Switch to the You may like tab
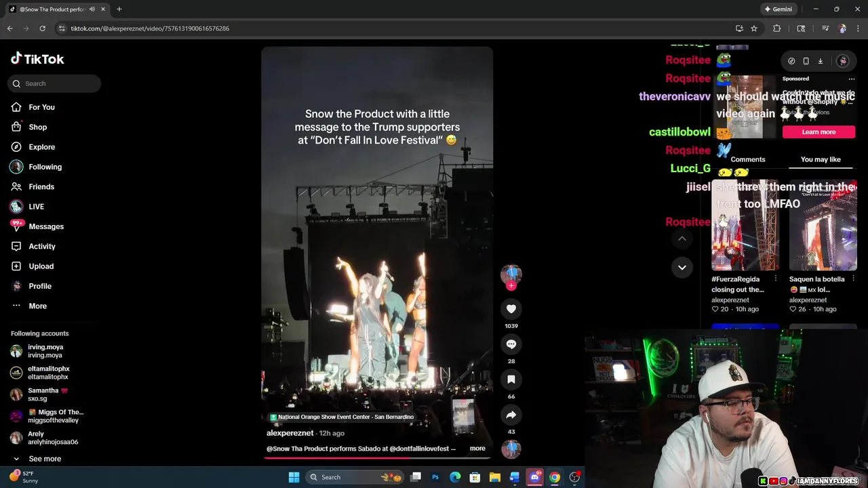Image resolution: width=868 pixels, height=488 pixels. point(821,159)
